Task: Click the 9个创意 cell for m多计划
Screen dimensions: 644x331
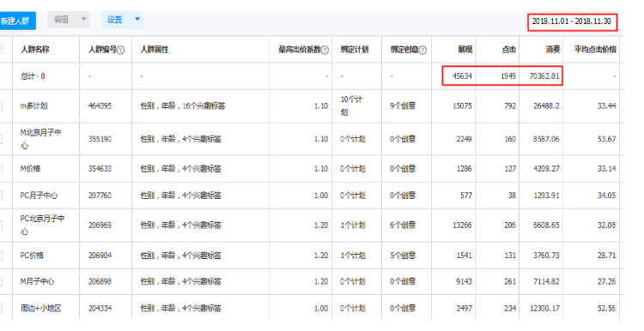Action: point(403,105)
